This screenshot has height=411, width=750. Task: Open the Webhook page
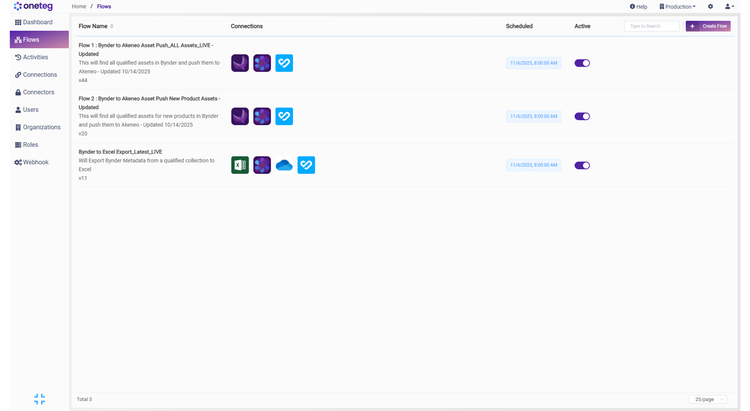click(x=32, y=162)
